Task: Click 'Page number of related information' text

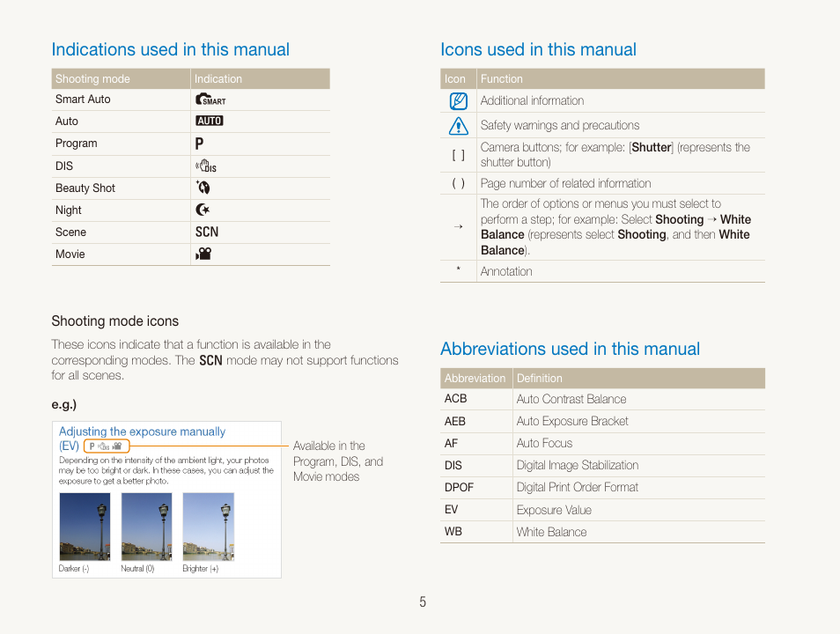Action: 565,184
